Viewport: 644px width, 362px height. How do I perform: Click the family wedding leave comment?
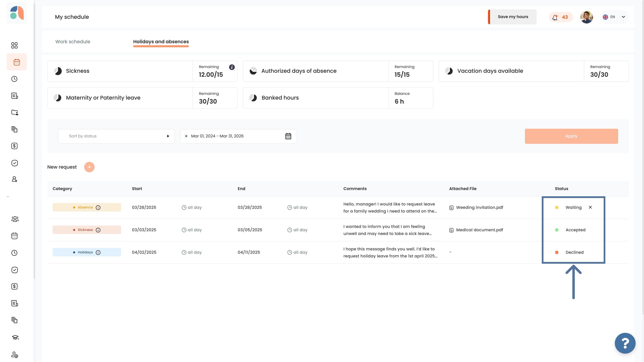(390, 208)
